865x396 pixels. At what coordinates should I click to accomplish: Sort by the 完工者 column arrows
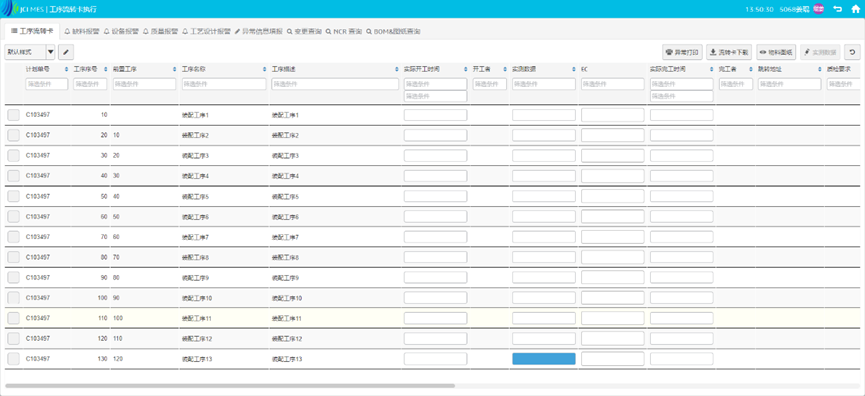(x=751, y=69)
